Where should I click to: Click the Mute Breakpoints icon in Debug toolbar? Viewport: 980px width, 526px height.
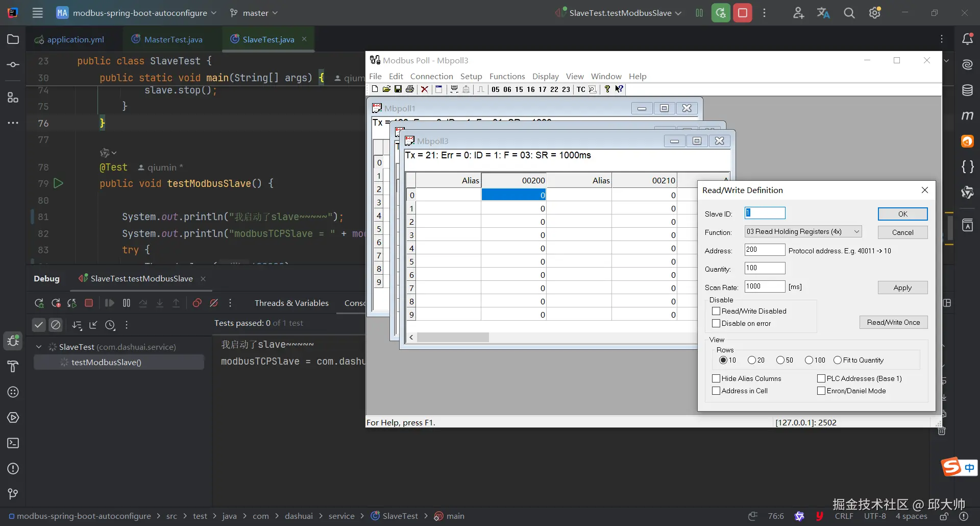point(214,303)
